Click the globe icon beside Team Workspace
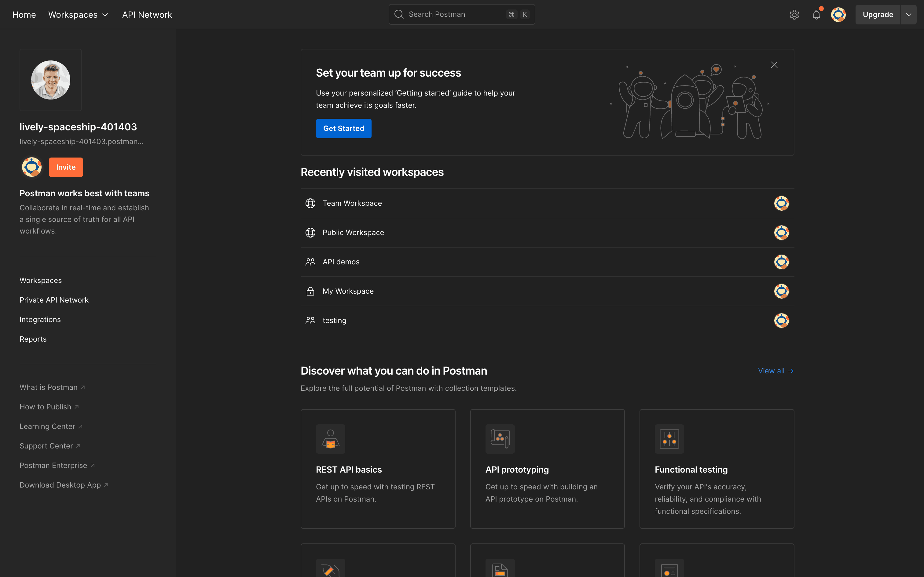Screen dimensions: 924x577 pos(310,203)
